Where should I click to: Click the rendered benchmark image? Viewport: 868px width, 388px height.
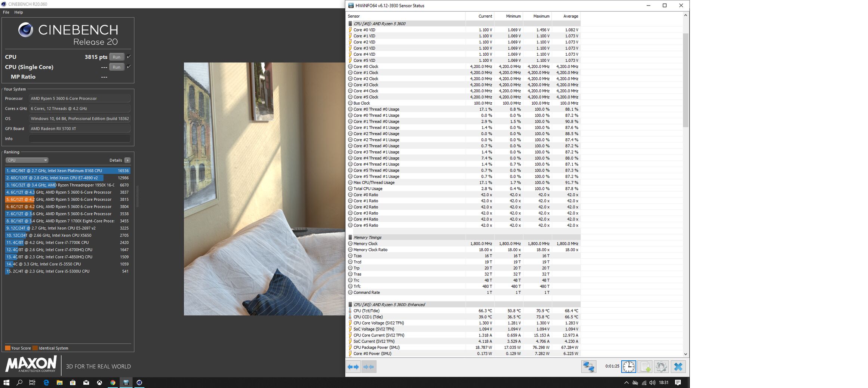pos(264,189)
